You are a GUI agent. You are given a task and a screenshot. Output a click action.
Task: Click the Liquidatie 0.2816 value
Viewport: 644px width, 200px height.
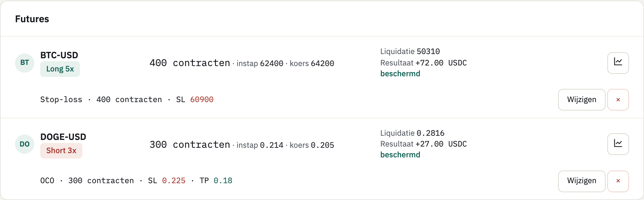click(412, 133)
